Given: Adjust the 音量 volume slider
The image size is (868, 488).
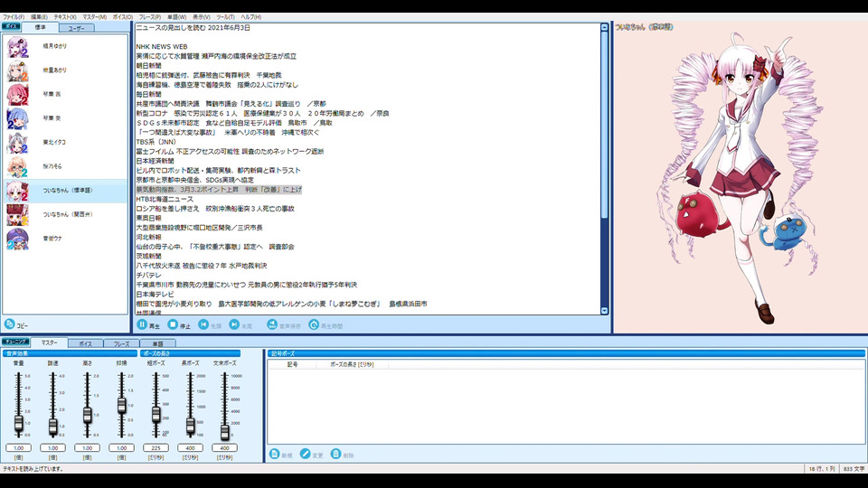Looking at the screenshot, I should [18, 423].
